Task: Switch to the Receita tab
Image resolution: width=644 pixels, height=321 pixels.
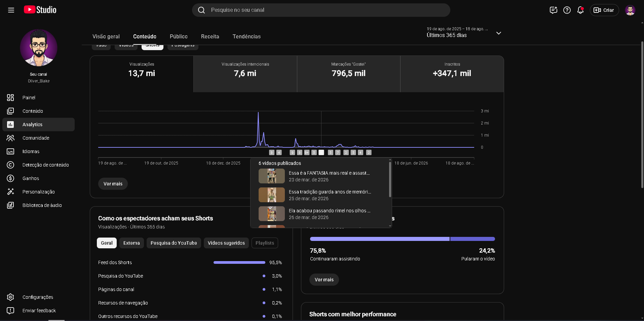Action: coord(210,36)
